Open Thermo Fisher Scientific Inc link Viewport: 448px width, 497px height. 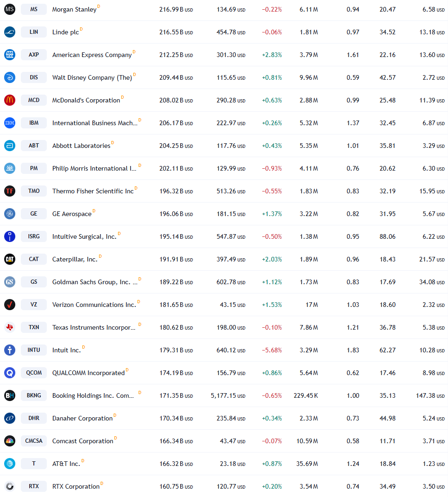click(93, 191)
